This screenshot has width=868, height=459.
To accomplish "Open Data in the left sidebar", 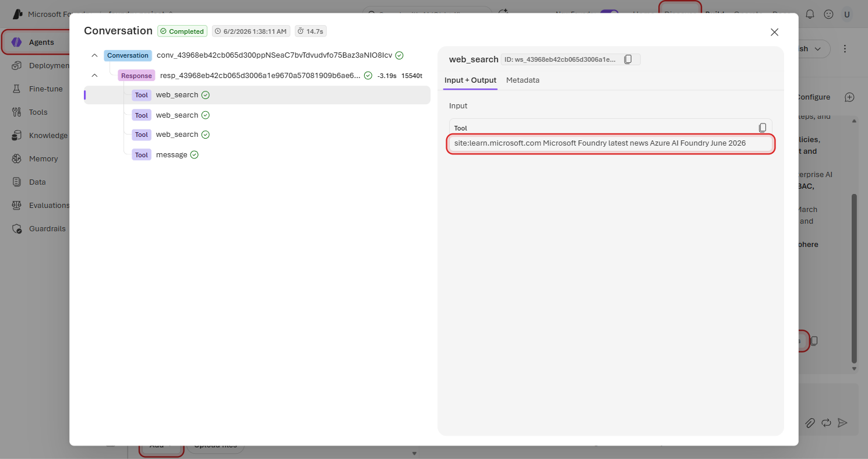I will [37, 182].
